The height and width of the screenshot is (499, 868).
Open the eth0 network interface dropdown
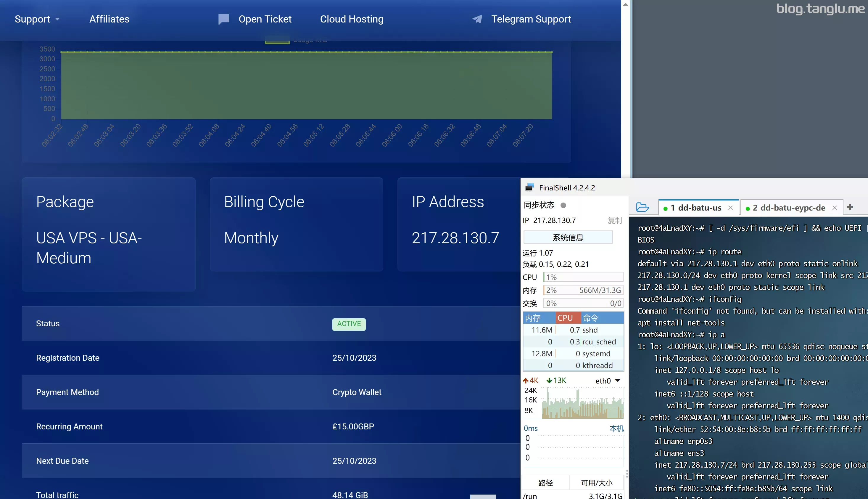(608, 381)
